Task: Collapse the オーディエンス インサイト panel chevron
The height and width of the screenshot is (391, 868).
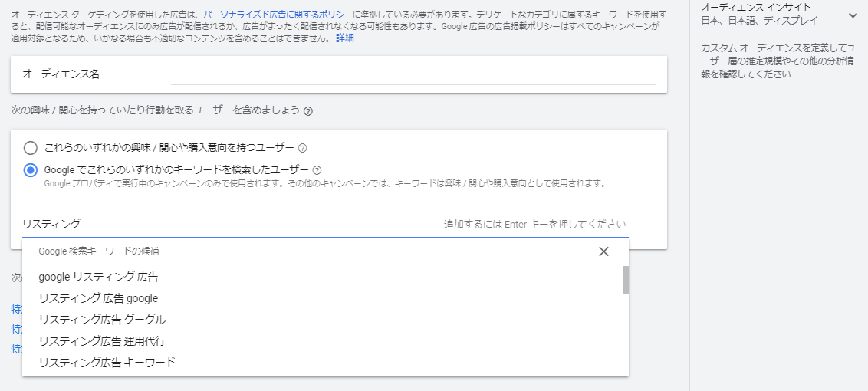Action: coord(853,15)
